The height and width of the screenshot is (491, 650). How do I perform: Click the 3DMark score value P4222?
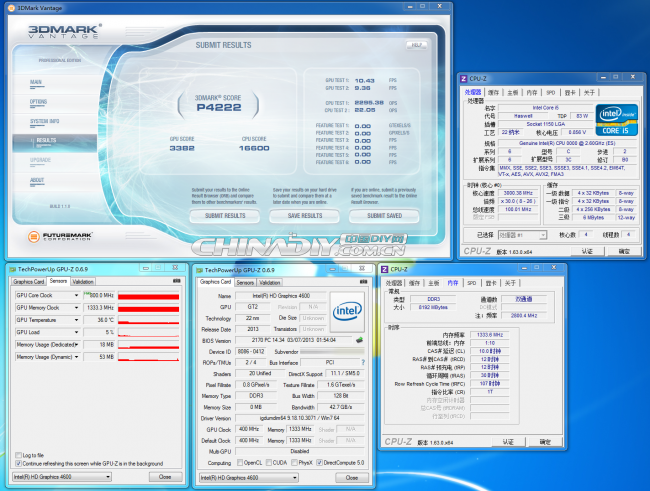[218, 107]
